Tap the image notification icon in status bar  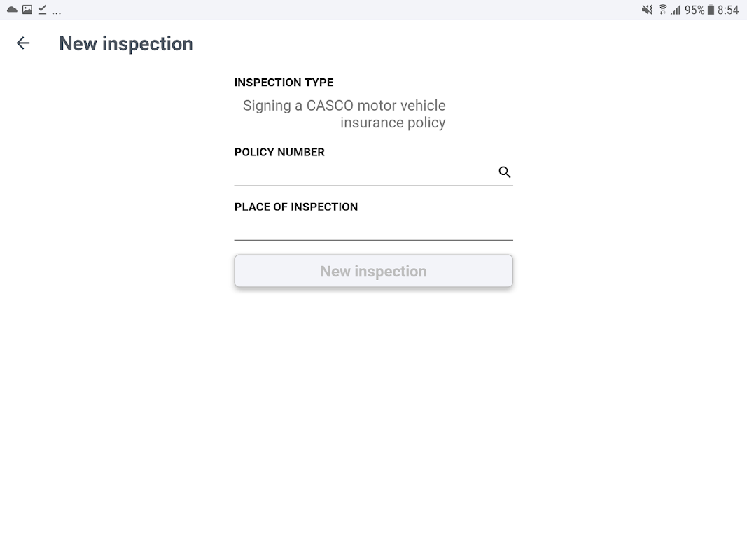coord(27,10)
